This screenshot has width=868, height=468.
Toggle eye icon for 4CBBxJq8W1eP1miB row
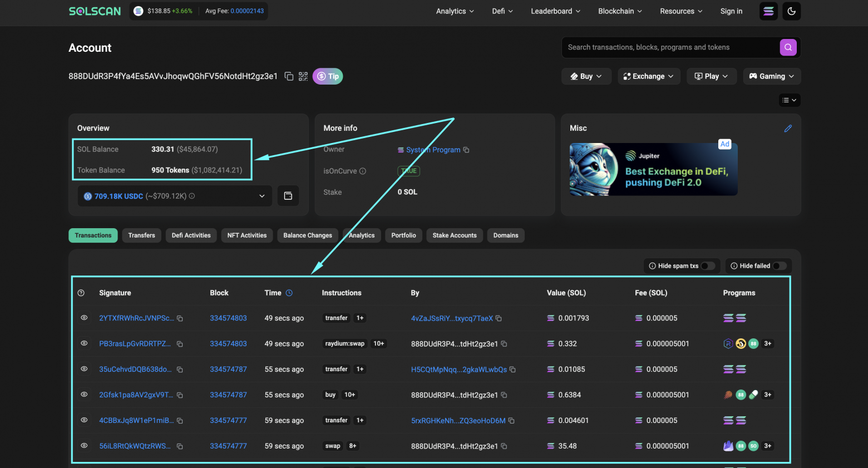84,420
